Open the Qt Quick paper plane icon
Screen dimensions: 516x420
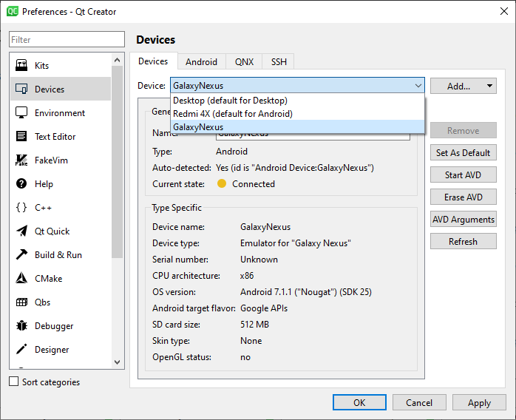pyautogui.click(x=21, y=231)
